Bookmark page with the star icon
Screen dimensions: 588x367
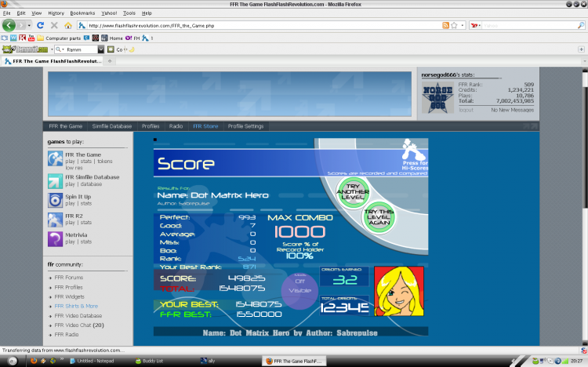point(454,26)
